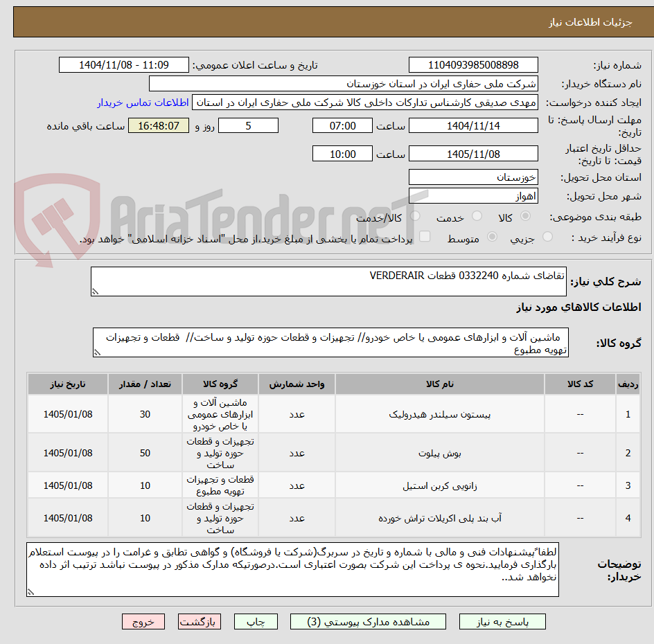Select the جزیی purchase type radio button

pyautogui.click(x=547, y=235)
